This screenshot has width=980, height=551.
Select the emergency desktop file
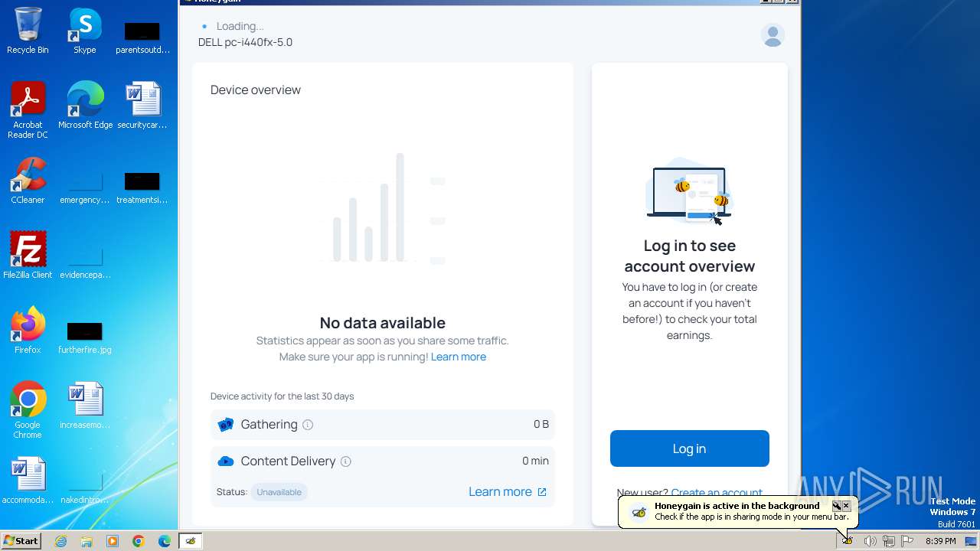(x=85, y=186)
